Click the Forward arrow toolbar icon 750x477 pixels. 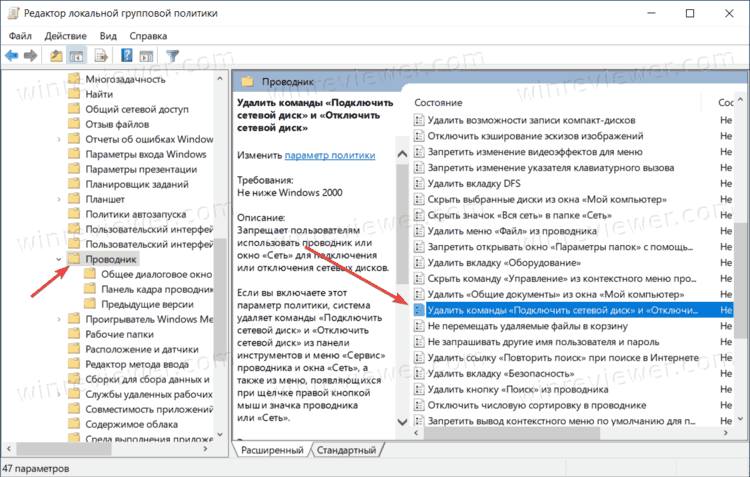coord(31,56)
